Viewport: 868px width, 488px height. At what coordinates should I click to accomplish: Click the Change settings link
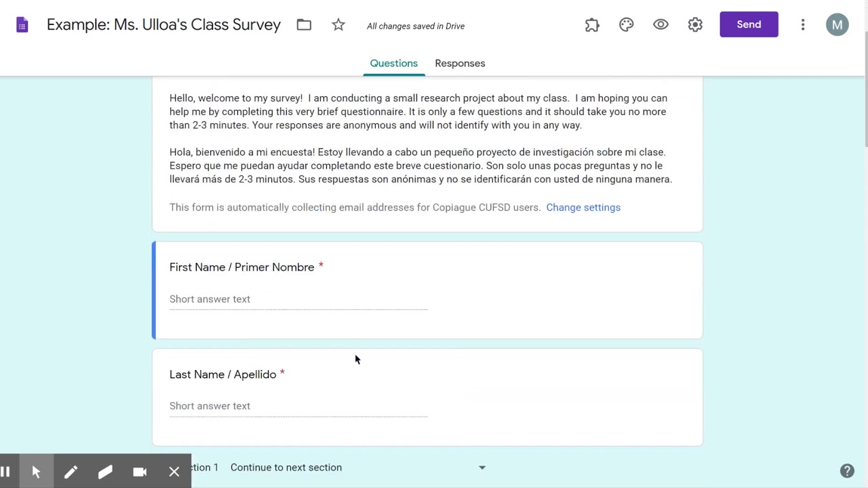583,207
